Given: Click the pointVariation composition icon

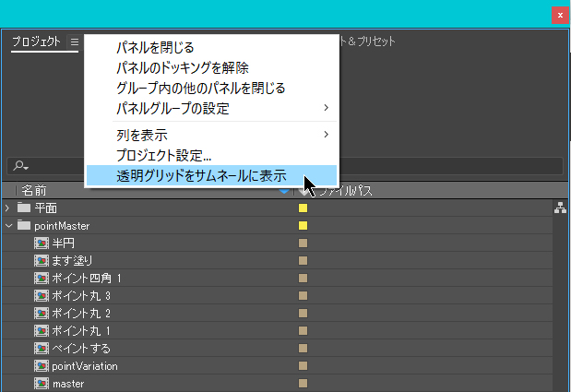Looking at the screenshot, I should (x=42, y=366).
